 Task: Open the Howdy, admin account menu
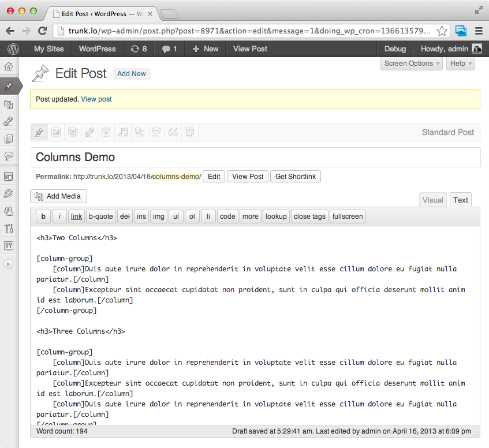pyautogui.click(x=451, y=49)
